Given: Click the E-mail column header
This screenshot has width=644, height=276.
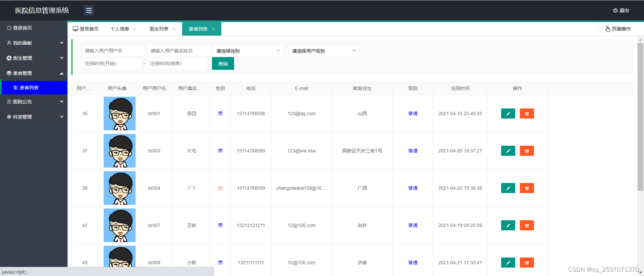Looking at the screenshot, I should [302, 88].
